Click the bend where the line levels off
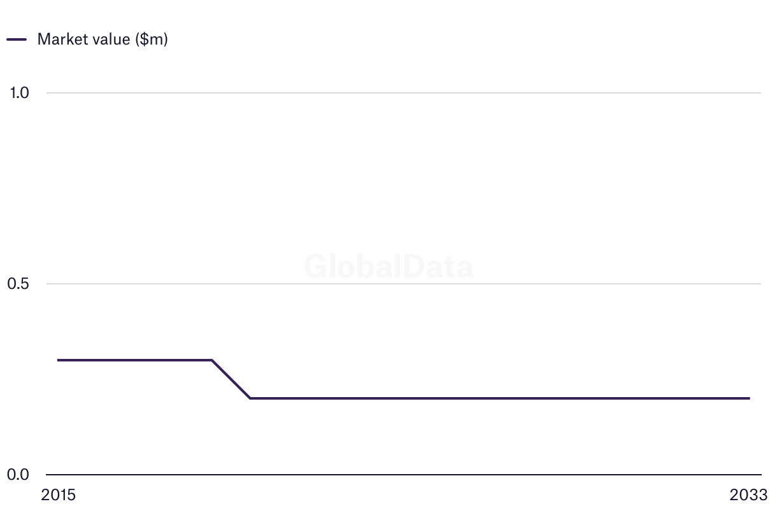The image size is (777, 532). click(250, 398)
